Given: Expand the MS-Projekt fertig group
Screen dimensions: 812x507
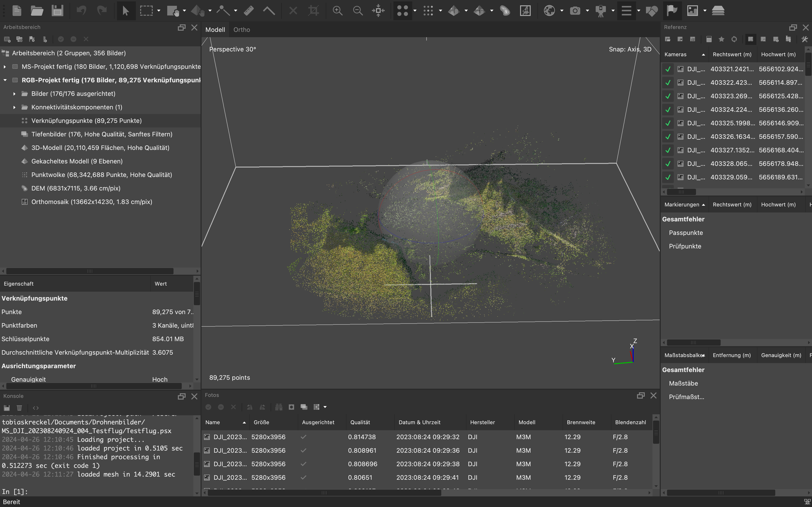Looking at the screenshot, I should click(x=5, y=67).
